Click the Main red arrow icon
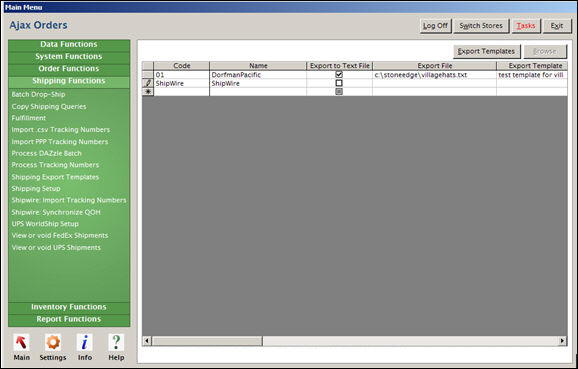 pyautogui.click(x=21, y=343)
